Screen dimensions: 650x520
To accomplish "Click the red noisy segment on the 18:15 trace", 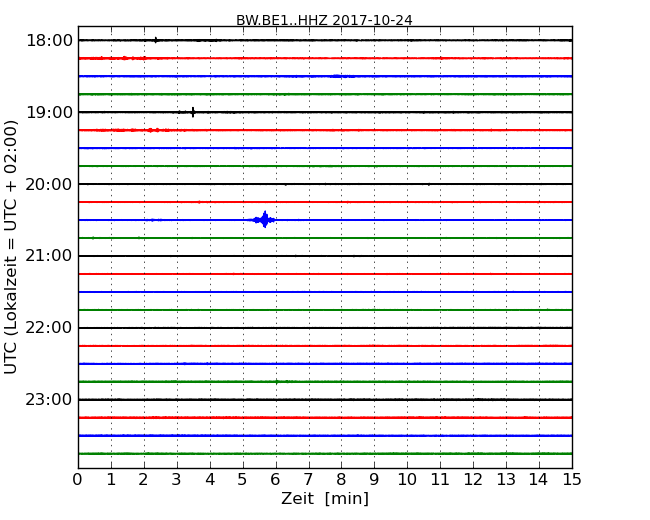I will point(113,58).
